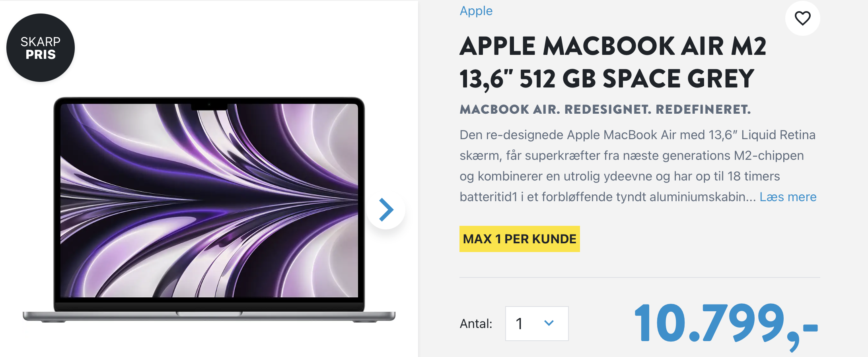Screen dimensions: 868x357
Task: Expand description via Læs mere link
Action: 788,197
